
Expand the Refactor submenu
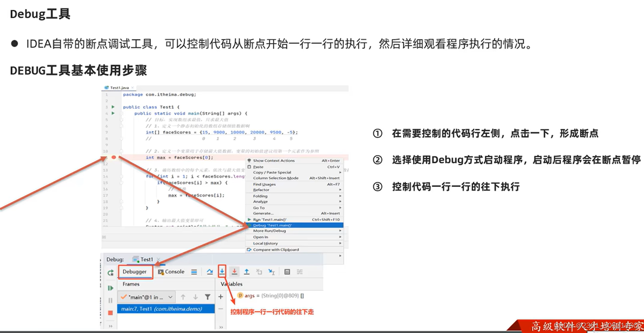pyautogui.click(x=295, y=190)
